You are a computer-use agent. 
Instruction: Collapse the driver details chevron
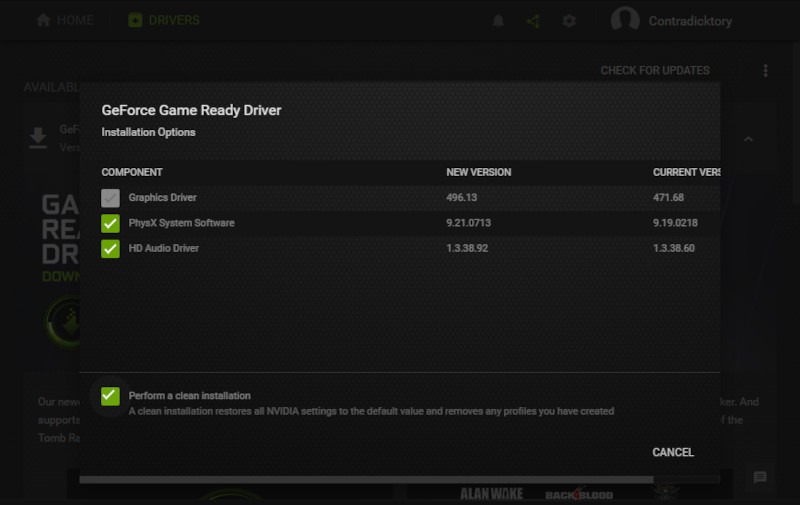coord(748,139)
